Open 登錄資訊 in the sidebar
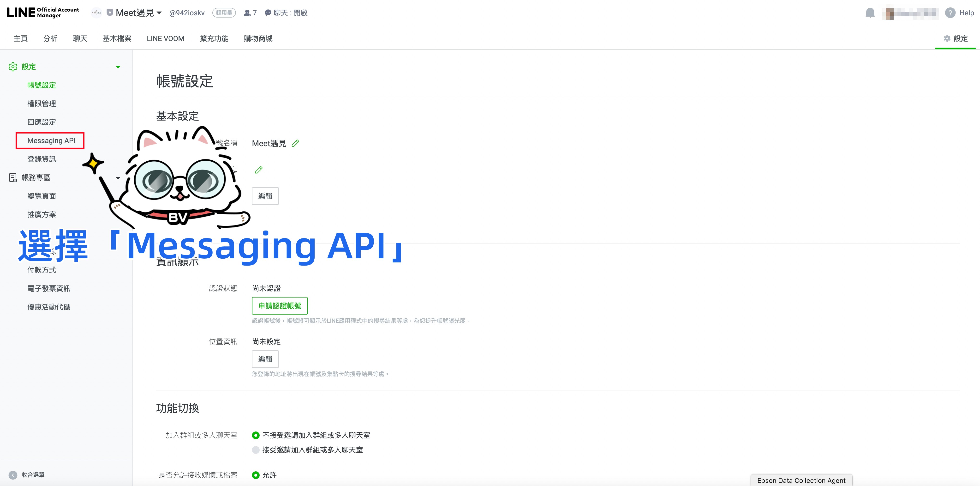The height and width of the screenshot is (486, 980). (x=42, y=159)
